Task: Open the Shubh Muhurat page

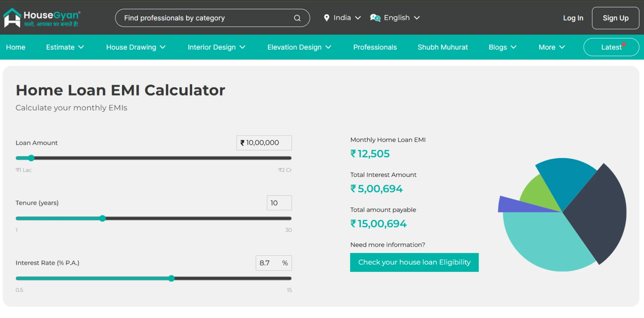Action: point(443,47)
